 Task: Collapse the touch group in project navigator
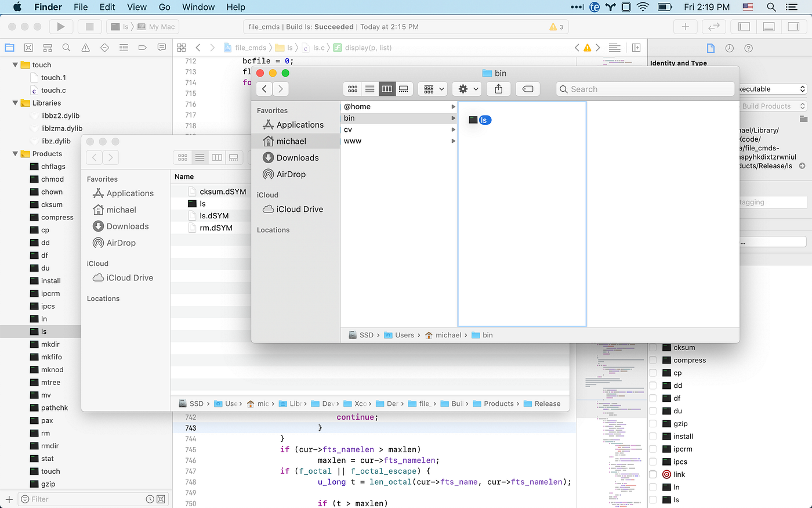pos(14,64)
